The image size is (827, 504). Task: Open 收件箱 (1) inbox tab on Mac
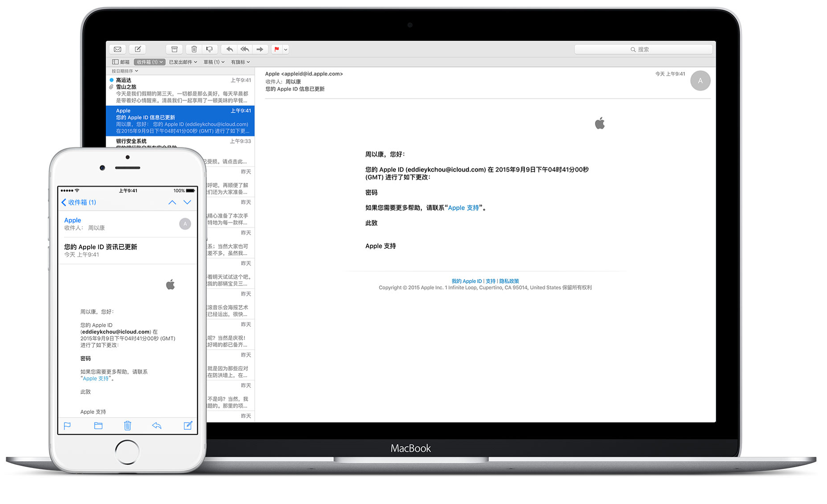click(x=149, y=62)
